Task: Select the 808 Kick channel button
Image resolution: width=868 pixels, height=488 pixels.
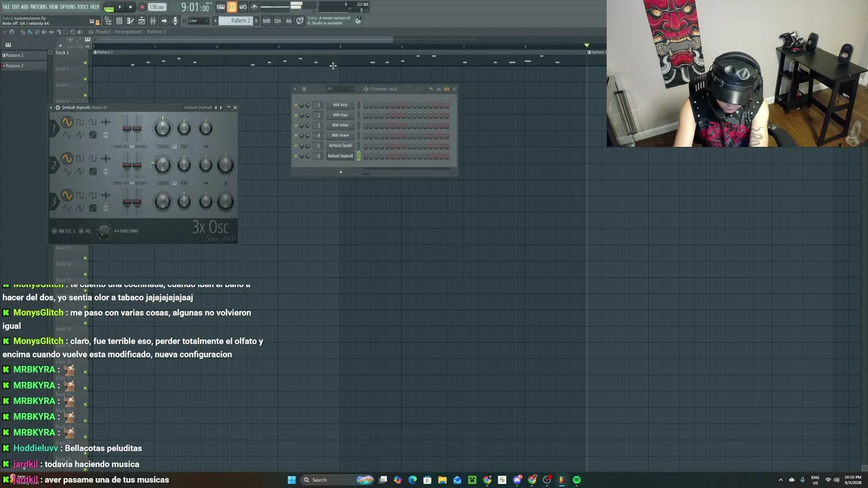Action: tap(340, 105)
